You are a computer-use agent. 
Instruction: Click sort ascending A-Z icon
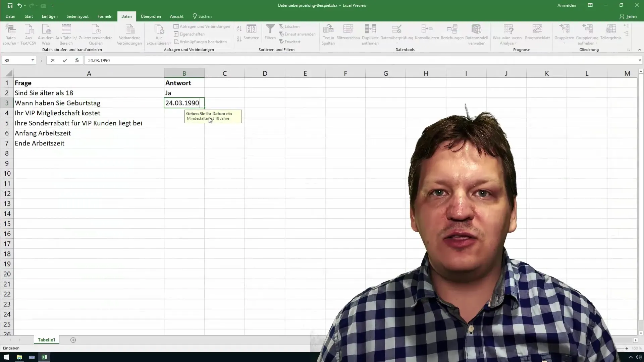click(239, 29)
